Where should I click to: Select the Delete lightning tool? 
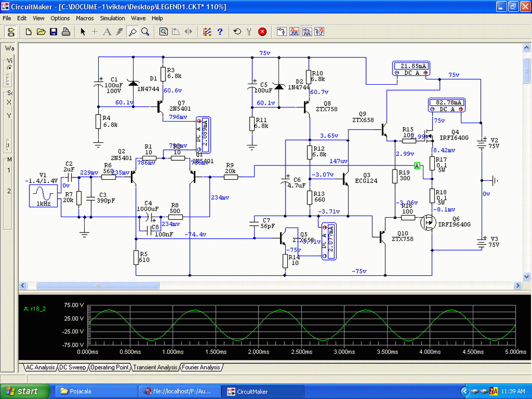(119, 32)
